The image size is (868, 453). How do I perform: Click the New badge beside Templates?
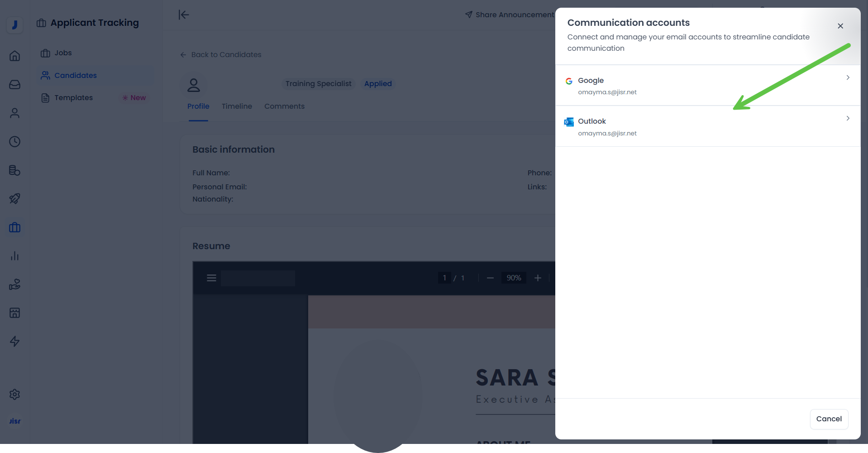134,98
